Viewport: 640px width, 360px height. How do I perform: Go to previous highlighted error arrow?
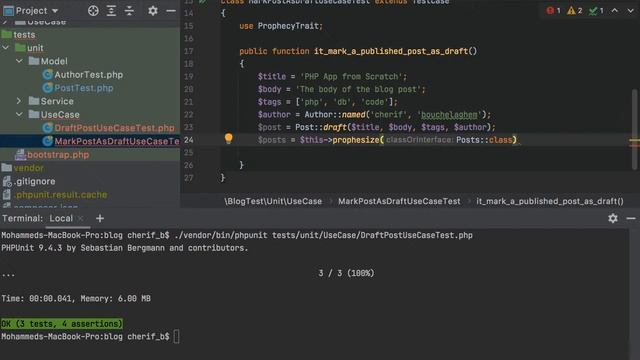pos(614,11)
